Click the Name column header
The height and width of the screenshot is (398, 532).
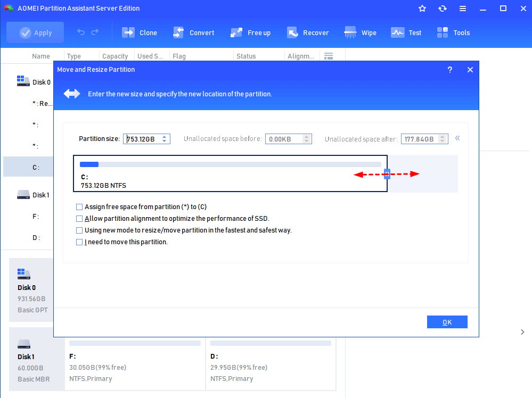pyautogui.click(x=40, y=56)
